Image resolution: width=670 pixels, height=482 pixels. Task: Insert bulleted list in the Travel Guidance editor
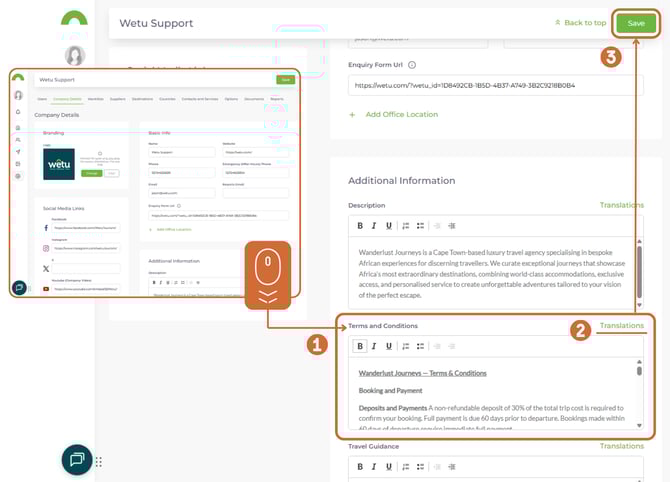click(x=420, y=467)
